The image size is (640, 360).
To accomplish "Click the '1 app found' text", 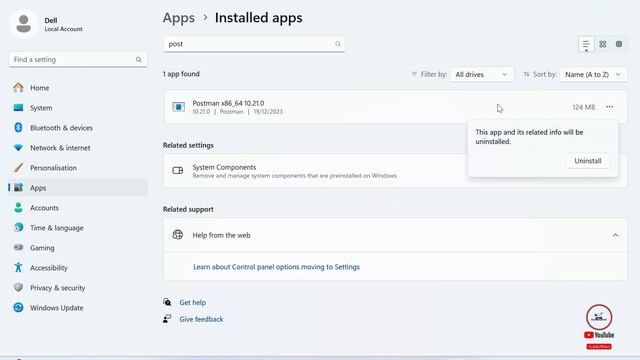I will click(x=181, y=74).
